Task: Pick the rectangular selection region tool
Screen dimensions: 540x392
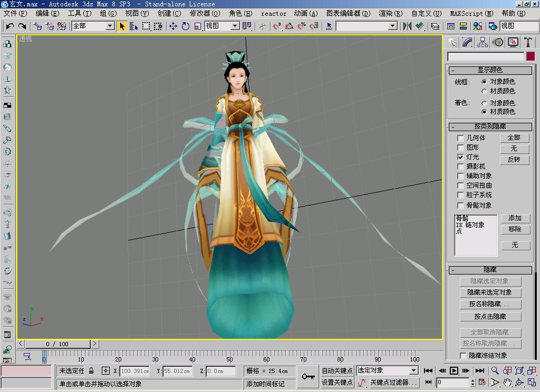Action: [146, 26]
